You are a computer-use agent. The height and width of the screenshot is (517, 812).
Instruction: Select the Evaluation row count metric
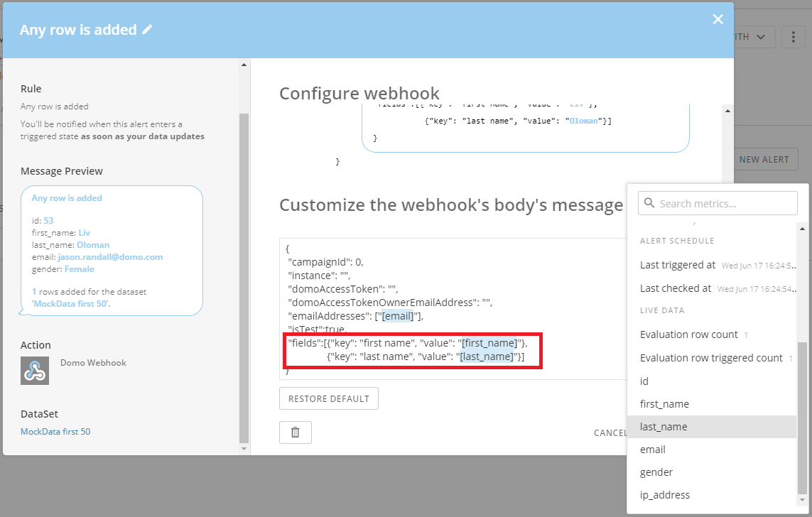689,334
